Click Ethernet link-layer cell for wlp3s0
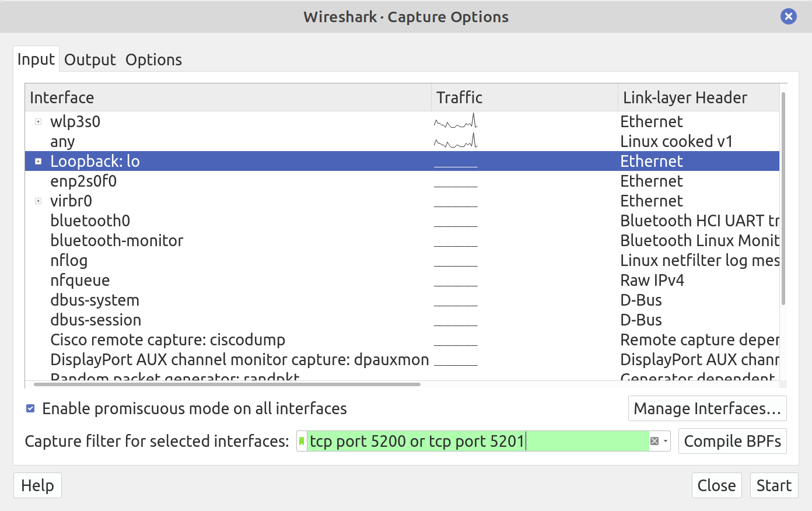812x511 pixels. (651, 122)
